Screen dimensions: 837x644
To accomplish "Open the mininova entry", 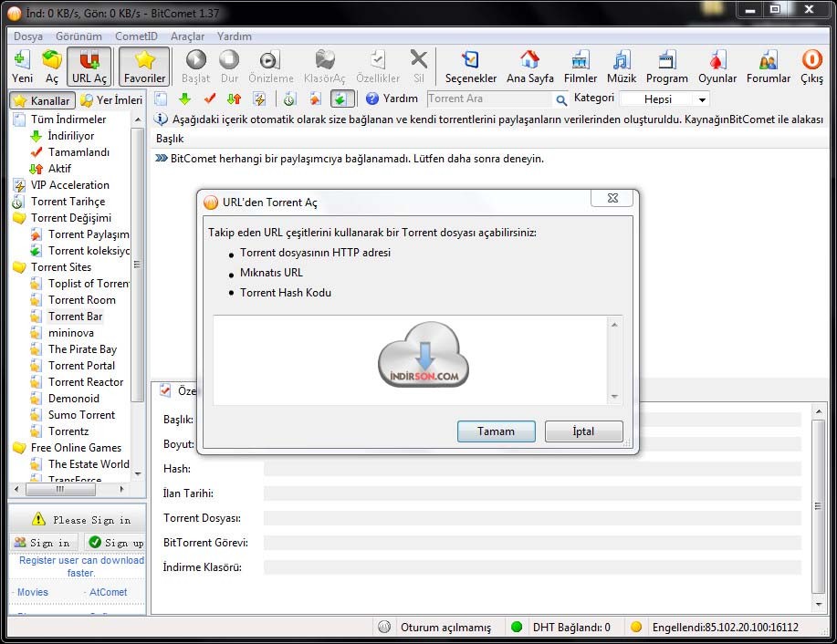I will 71,333.
